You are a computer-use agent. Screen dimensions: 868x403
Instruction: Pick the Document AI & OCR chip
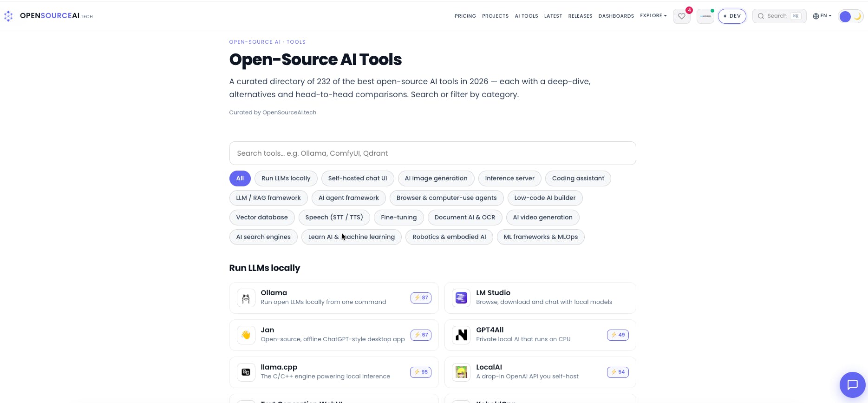click(465, 218)
